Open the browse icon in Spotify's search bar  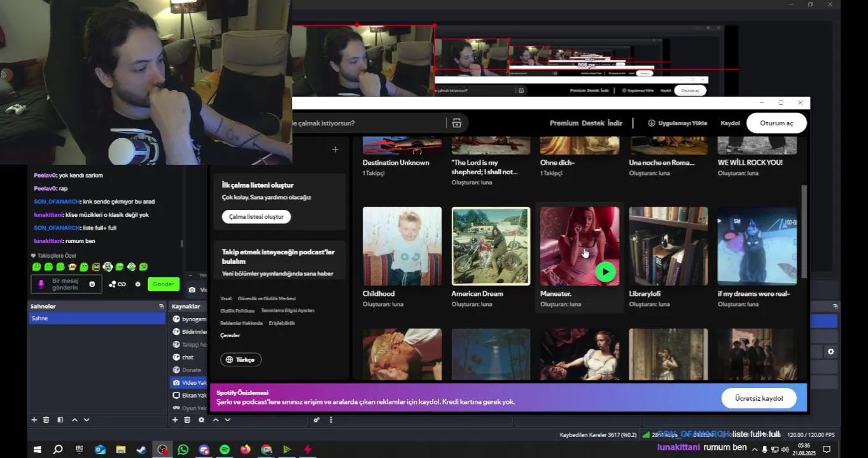pos(456,123)
